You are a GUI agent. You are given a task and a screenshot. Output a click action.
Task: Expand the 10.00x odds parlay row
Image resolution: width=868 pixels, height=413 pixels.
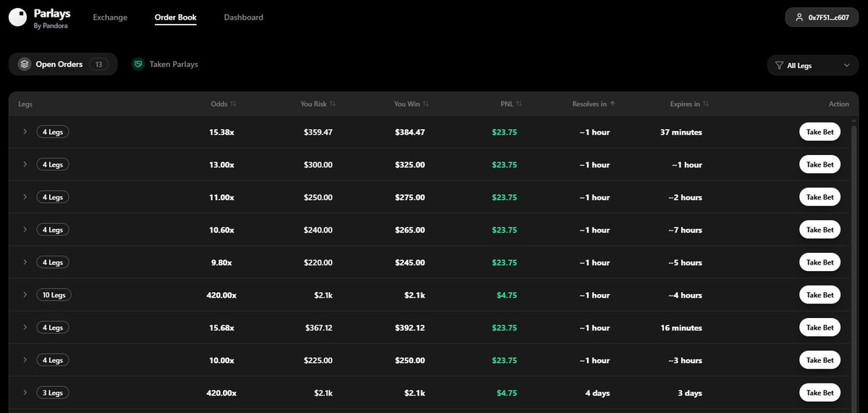tap(25, 360)
